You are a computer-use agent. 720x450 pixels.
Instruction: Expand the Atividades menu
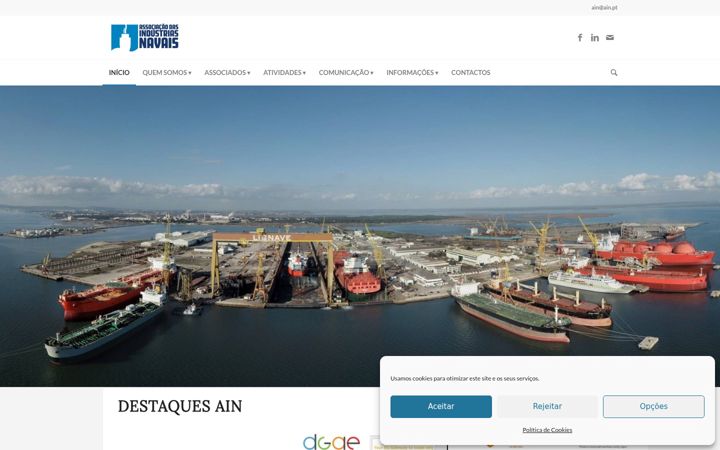click(284, 73)
